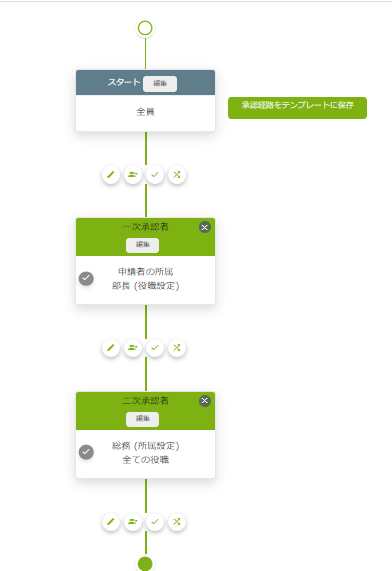Click the filled end circle at bottom
The width and height of the screenshot is (392, 571).
(145, 563)
